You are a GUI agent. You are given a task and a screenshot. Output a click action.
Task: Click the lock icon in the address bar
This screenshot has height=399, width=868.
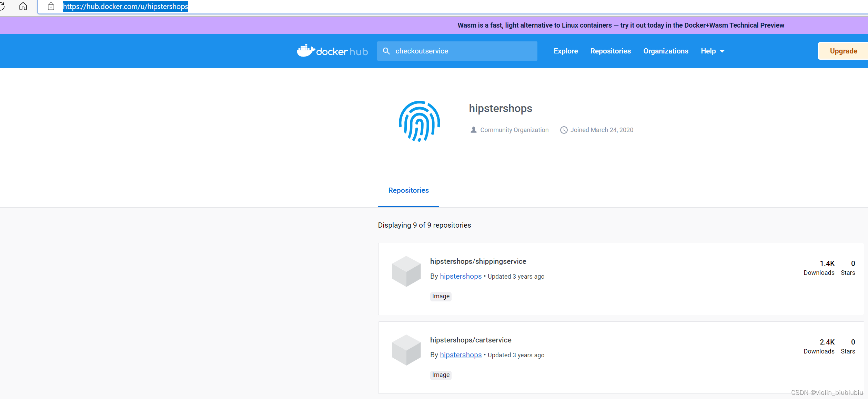click(51, 6)
